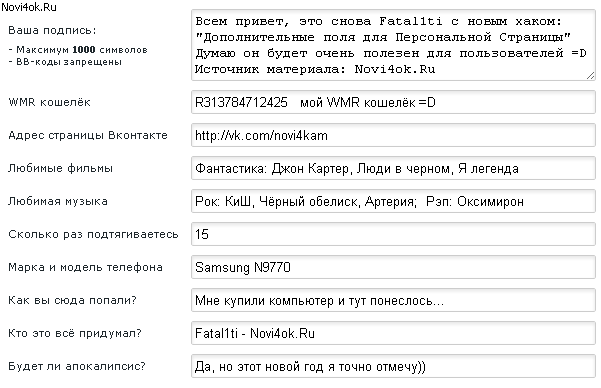Viewport: 601px width, 388px height.
Task: Click the Будет ли апокалипсис? label
Action: click(77, 366)
